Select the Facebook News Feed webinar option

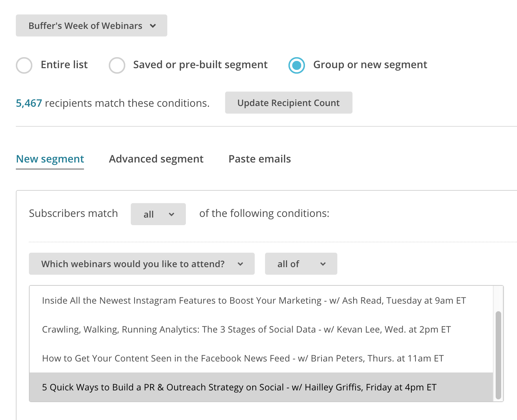pyautogui.click(x=243, y=358)
